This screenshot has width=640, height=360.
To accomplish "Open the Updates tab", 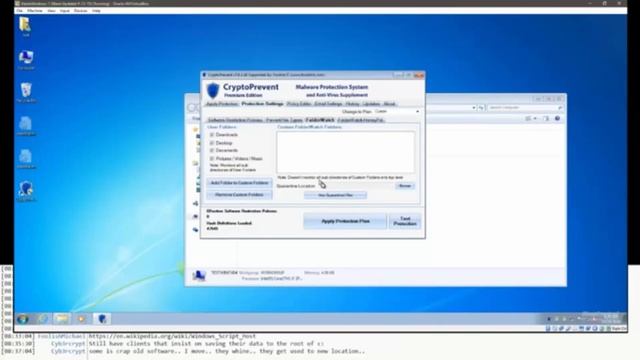I will (371, 104).
